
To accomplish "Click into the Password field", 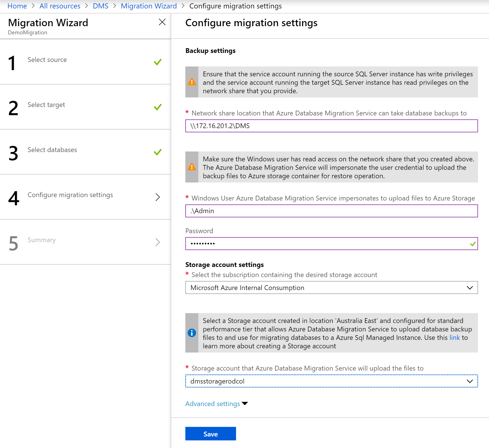I will (x=327, y=244).
